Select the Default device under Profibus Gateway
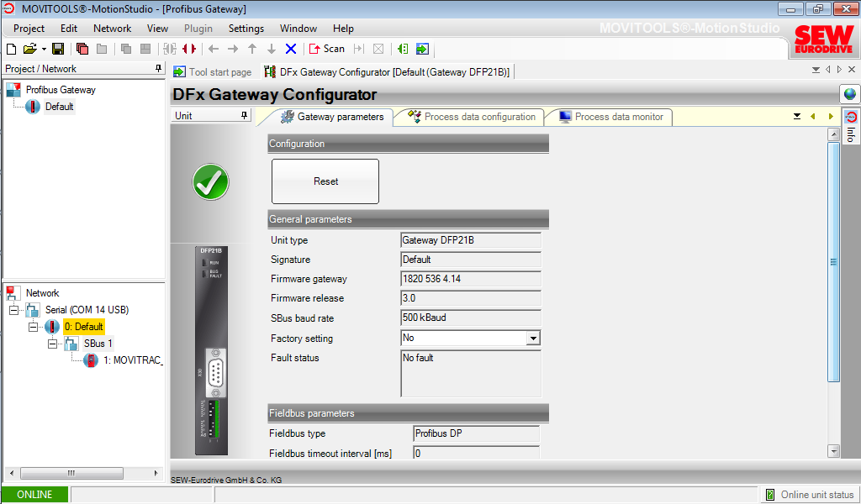Screen dimensions: 861x504 coord(60,107)
